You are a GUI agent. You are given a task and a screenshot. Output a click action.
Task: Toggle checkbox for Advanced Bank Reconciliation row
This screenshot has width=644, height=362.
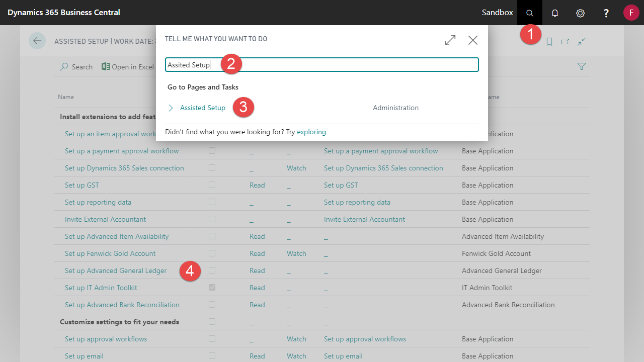212,305
